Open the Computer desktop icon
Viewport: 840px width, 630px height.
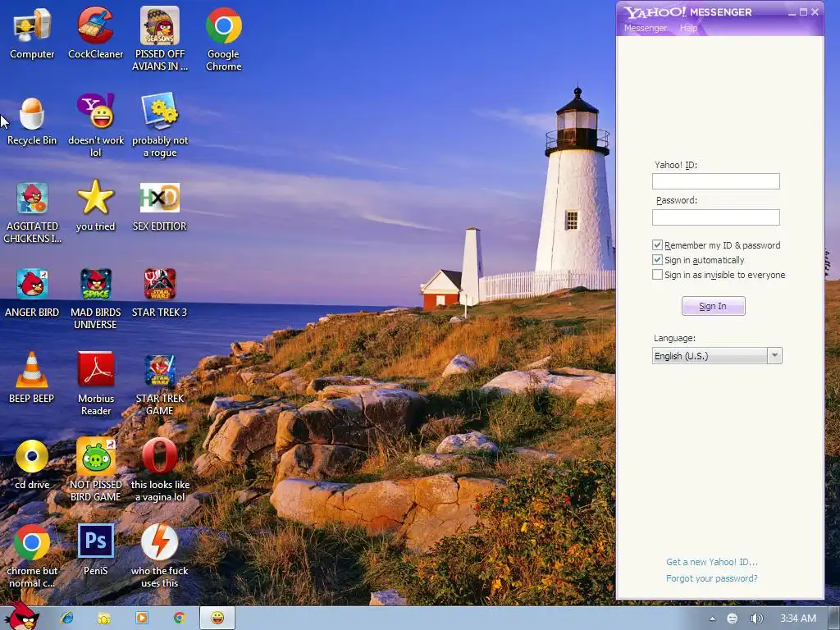[x=32, y=34]
